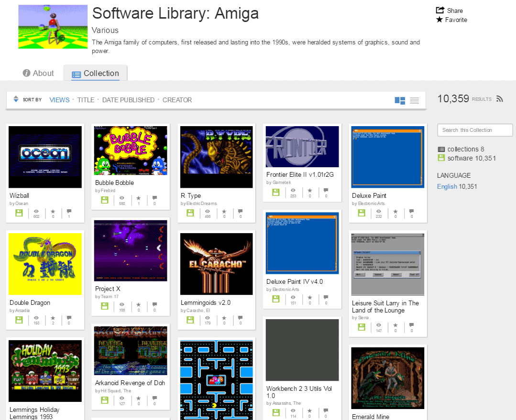Filter by English language link
516x420 pixels.
447,186
